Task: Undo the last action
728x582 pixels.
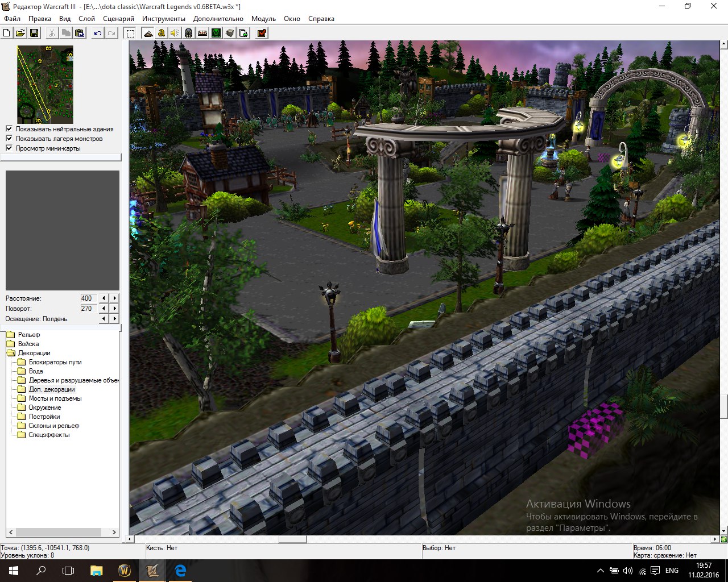Action: pyautogui.click(x=98, y=33)
